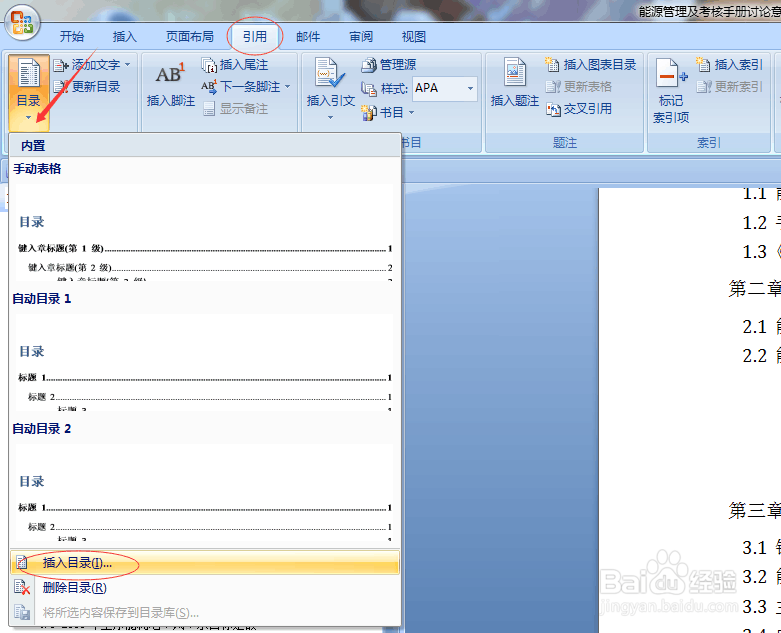The image size is (781, 633).
Task: Click the 目录 button dropdown arrow
Action: point(28,118)
